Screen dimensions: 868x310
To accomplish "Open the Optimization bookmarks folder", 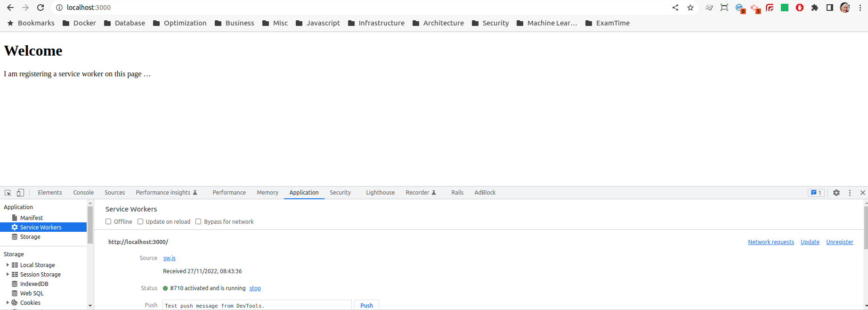I will tap(180, 23).
